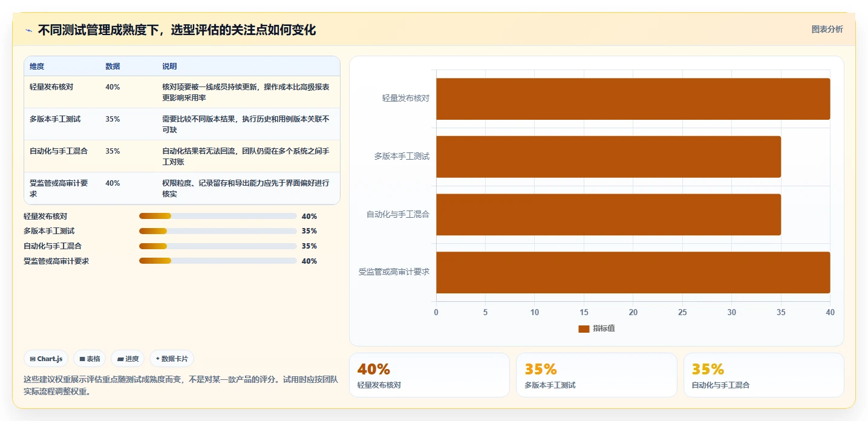This screenshot has width=868, height=421.
Task: Click the description starting 权限粒度、记录留存
Action: [246, 188]
